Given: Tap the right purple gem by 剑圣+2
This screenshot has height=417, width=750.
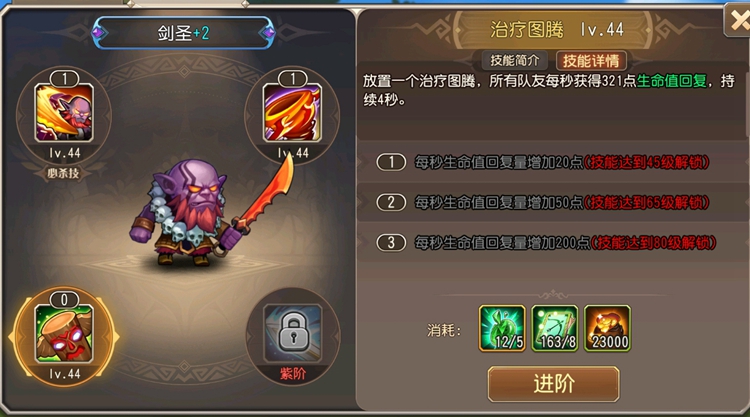Looking at the screenshot, I should (269, 33).
